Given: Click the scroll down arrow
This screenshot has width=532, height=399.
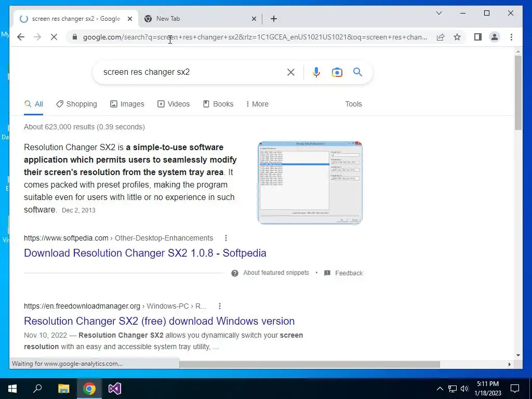Looking at the screenshot, I should (x=518, y=355).
